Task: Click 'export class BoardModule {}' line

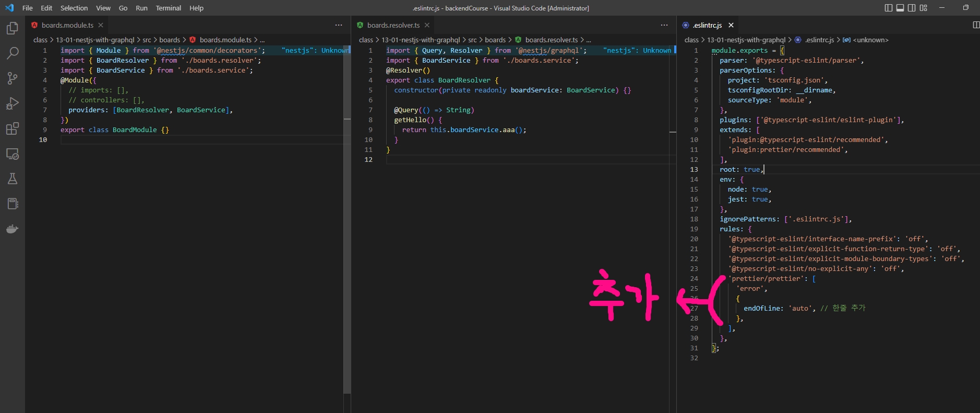Action: tap(115, 130)
